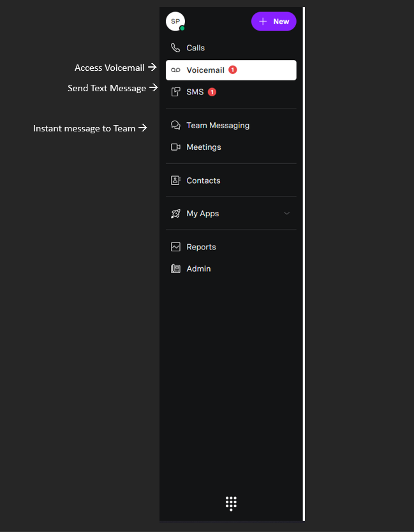Viewport: 414px width, 532px height.
Task: Expand the My Apps chevron
Action: [x=286, y=214]
